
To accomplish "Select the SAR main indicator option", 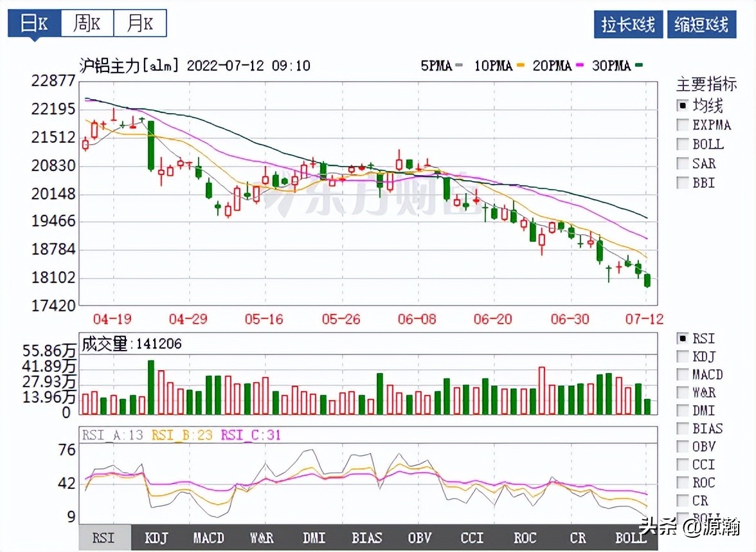I will click(682, 163).
